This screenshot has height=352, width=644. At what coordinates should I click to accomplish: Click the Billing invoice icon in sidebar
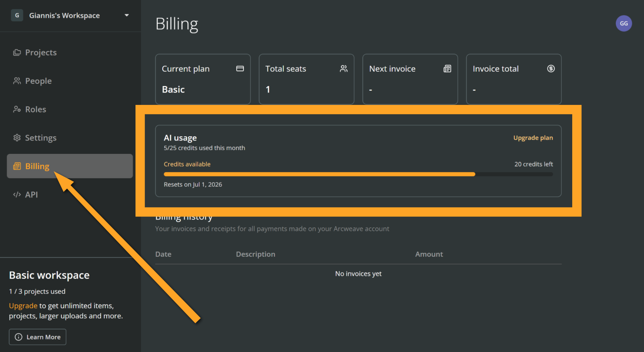[17, 166]
